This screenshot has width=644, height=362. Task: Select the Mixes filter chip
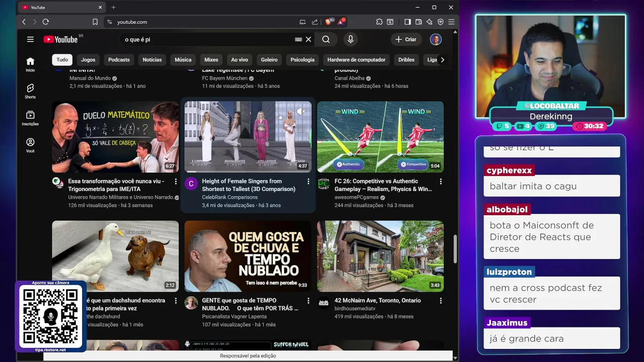[211, 59]
